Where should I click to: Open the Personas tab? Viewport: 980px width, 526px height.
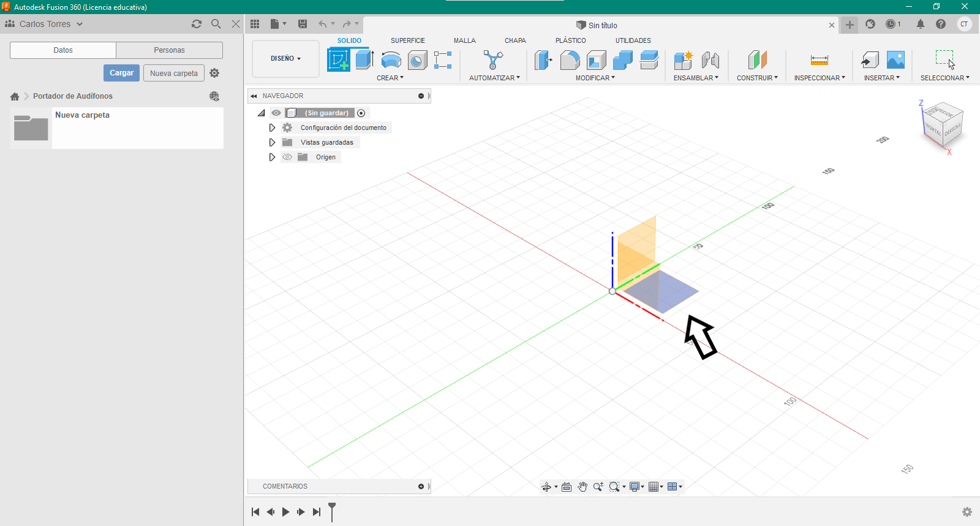169,50
